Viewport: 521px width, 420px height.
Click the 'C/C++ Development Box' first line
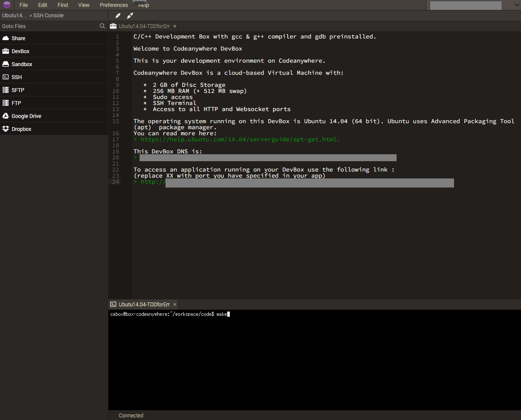[255, 37]
